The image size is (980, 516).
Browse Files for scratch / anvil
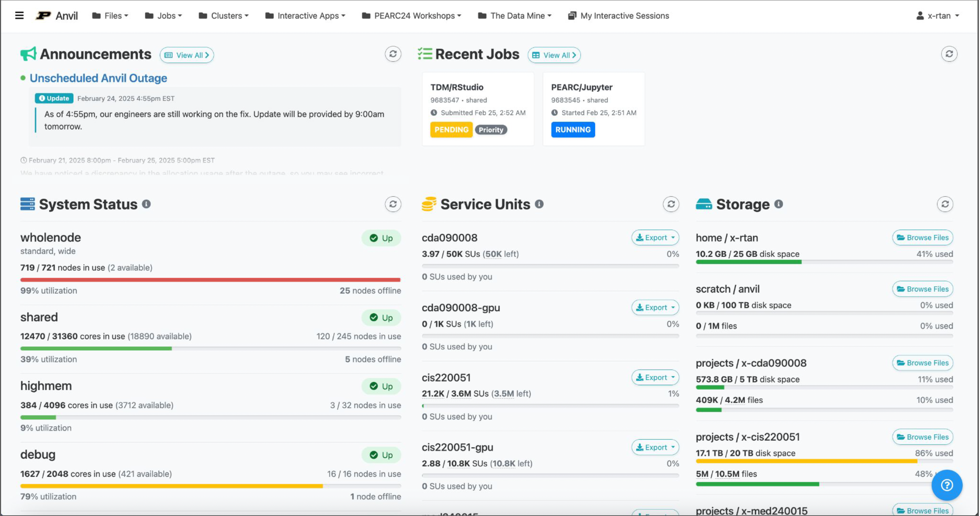(x=922, y=289)
